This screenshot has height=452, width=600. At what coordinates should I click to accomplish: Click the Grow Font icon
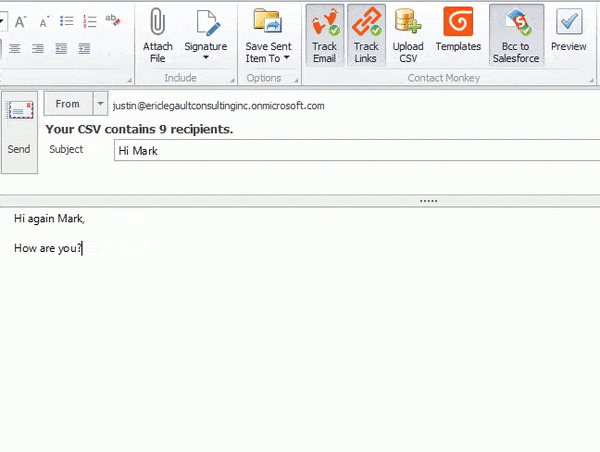click(20, 22)
